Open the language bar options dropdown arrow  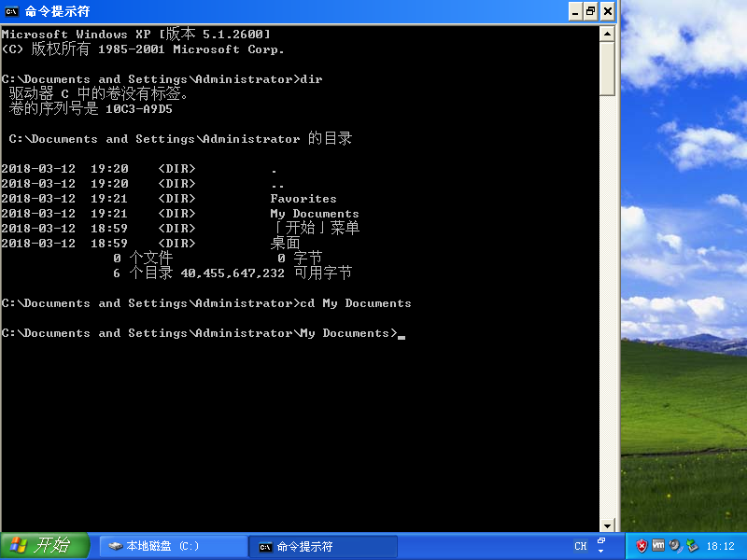601,552
